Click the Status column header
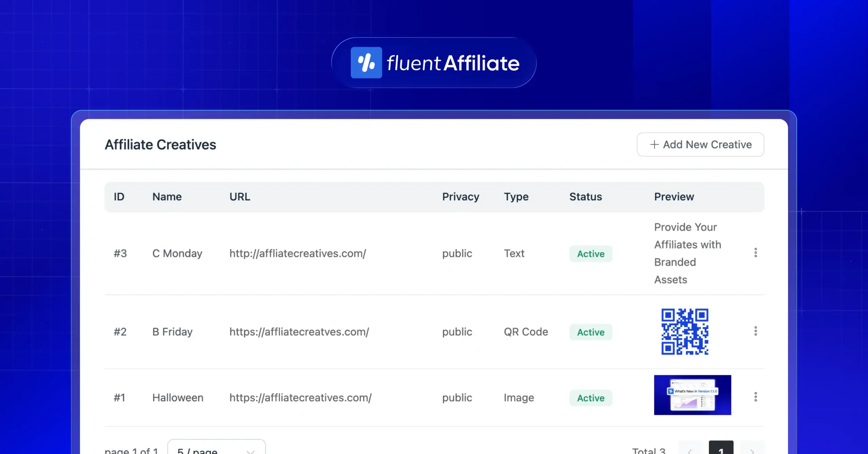Screen dimensions: 868x454 pyautogui.click(x=585, y=197)
